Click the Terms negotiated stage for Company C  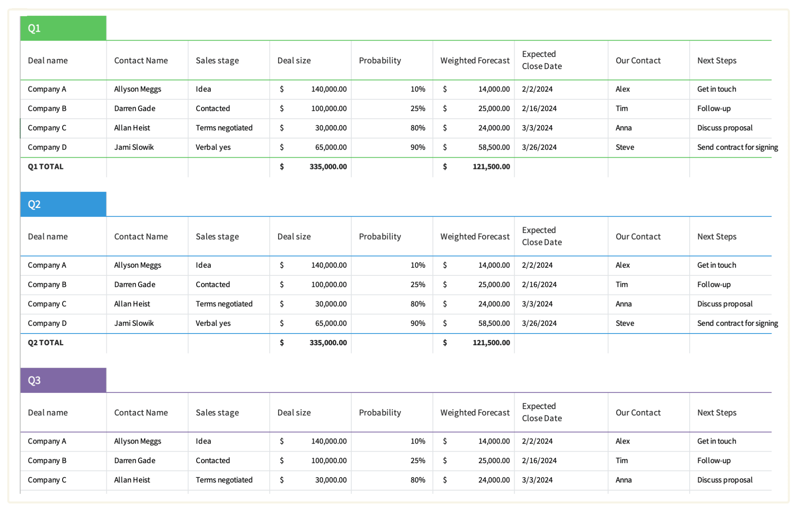[224, 128]
